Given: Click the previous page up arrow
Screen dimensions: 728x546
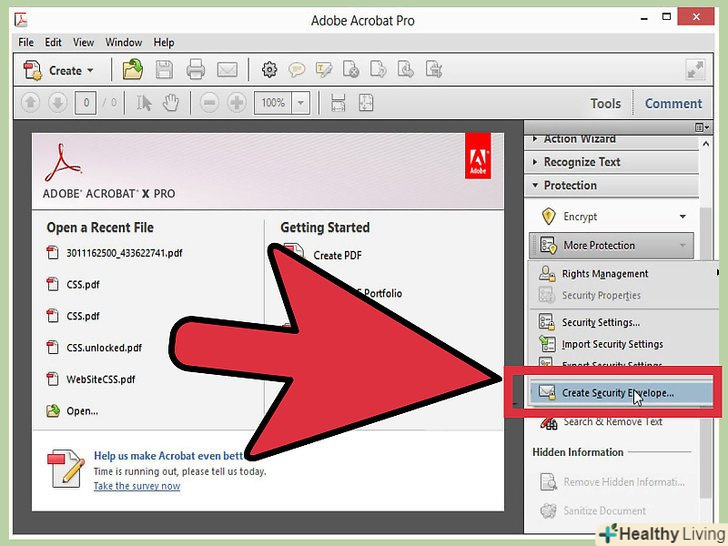Looking at the screenshot, I should tap(31, 103).
